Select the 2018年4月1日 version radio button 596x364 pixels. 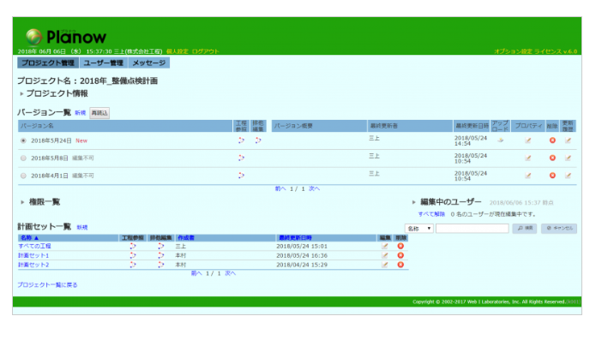pyautogui.click(x=23, y=175)
